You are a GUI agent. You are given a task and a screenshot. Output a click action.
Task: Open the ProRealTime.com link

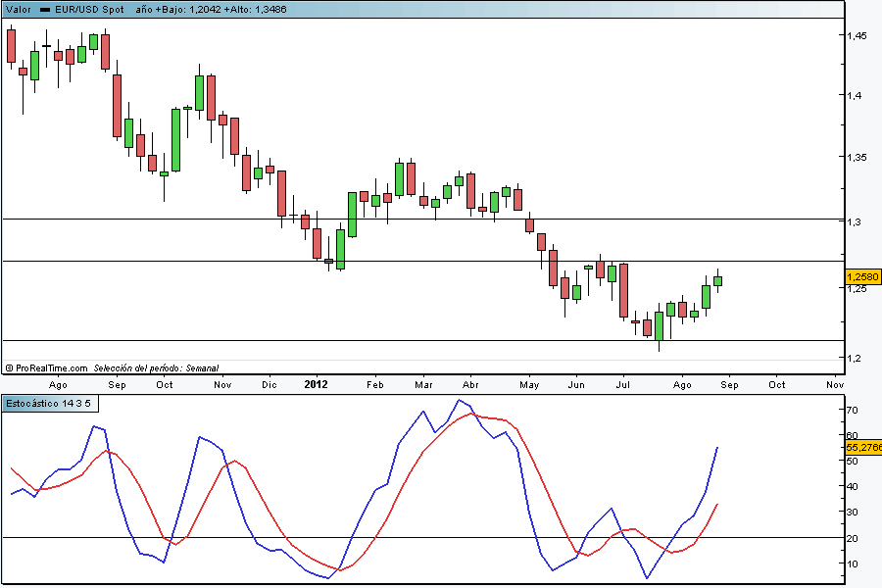click(51, 367)
